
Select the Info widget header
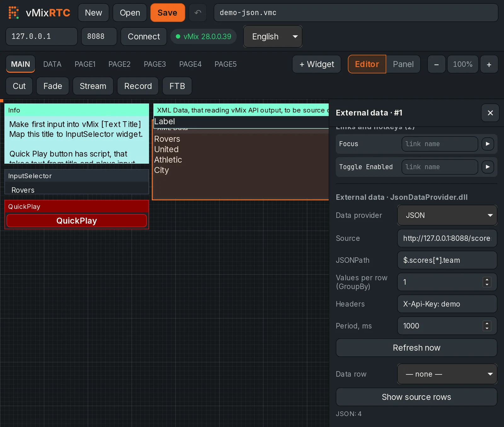(x=77, y=110)
